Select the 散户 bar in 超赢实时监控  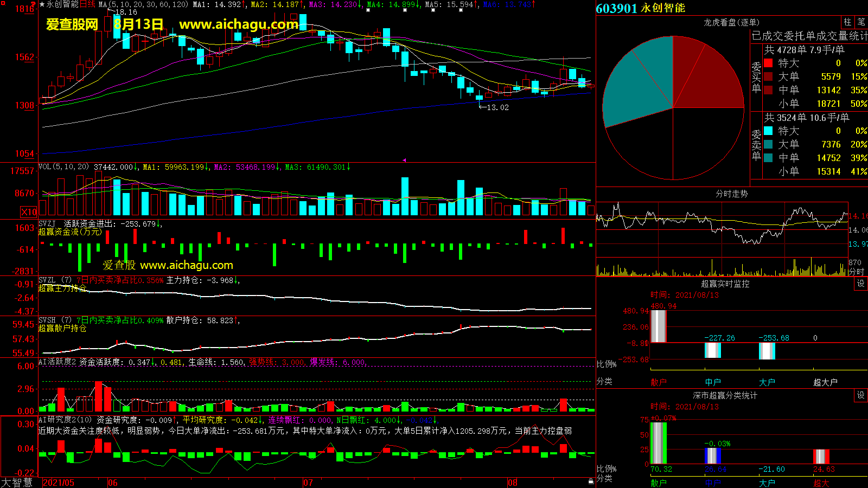click(658, 326)
